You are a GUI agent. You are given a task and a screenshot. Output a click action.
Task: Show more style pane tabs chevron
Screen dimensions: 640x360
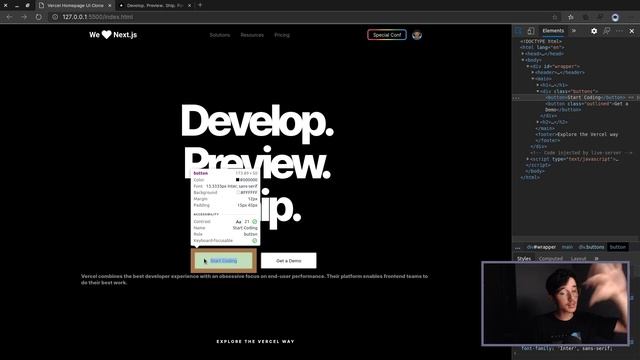tap(596, 259)
